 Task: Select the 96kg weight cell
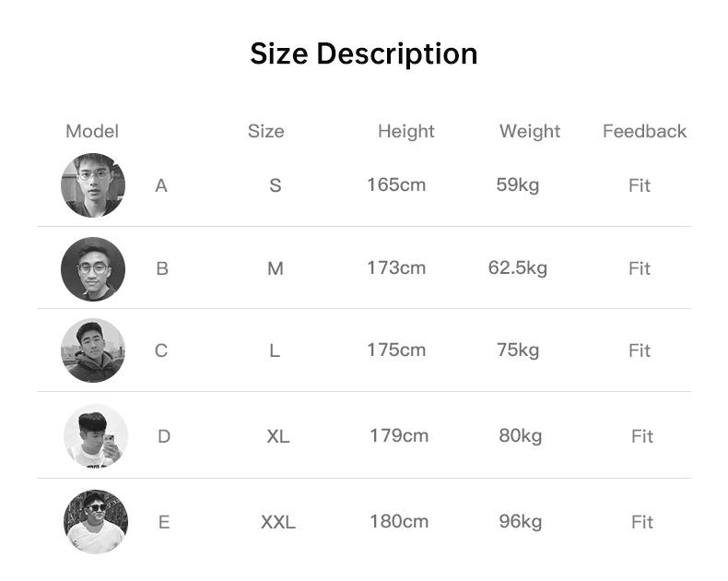521,521
